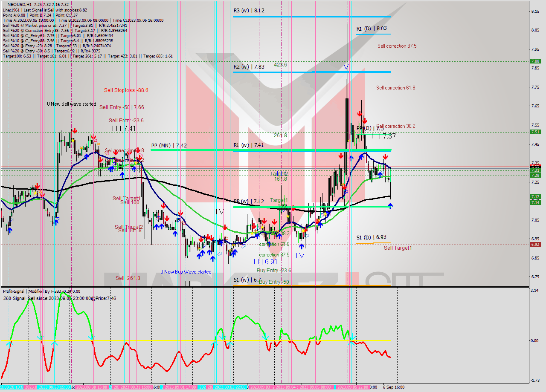Click the '0 New Sell wave started' label

pyautogui.click(x=72, y=104)
